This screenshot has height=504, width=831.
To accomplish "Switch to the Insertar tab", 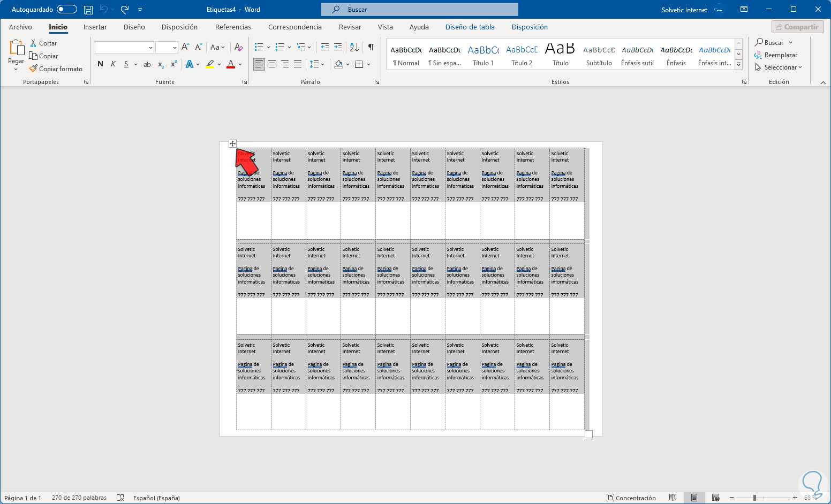I will [95, 27].
